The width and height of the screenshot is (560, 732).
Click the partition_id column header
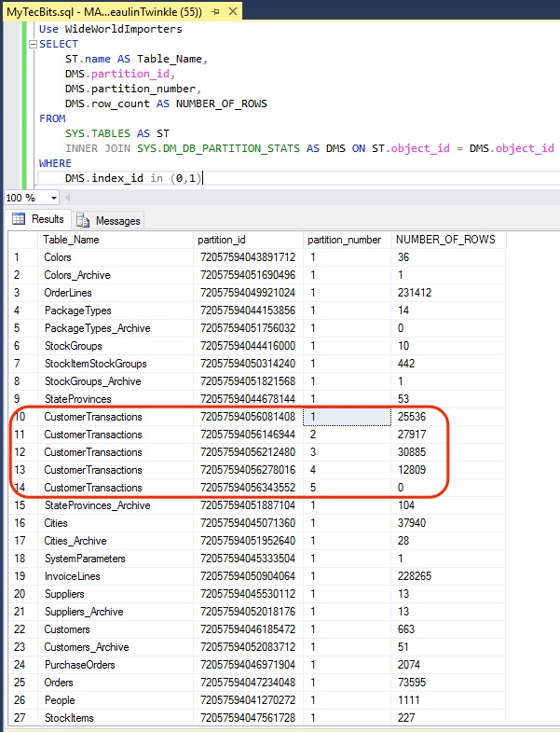[x=248, y=240]
